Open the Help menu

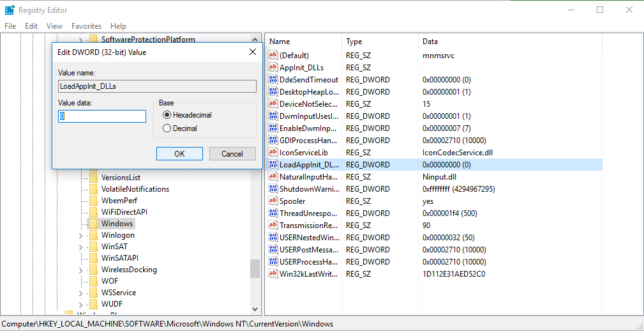(x=118, y=26)
